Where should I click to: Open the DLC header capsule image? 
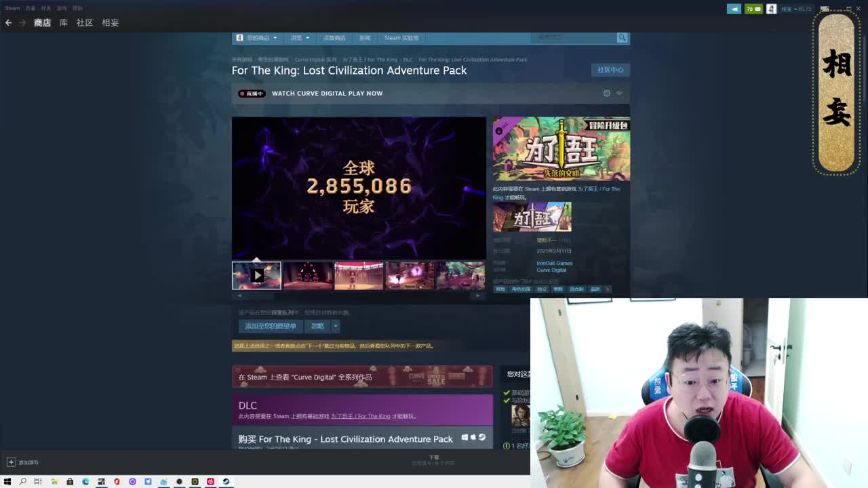pos(561,149)
